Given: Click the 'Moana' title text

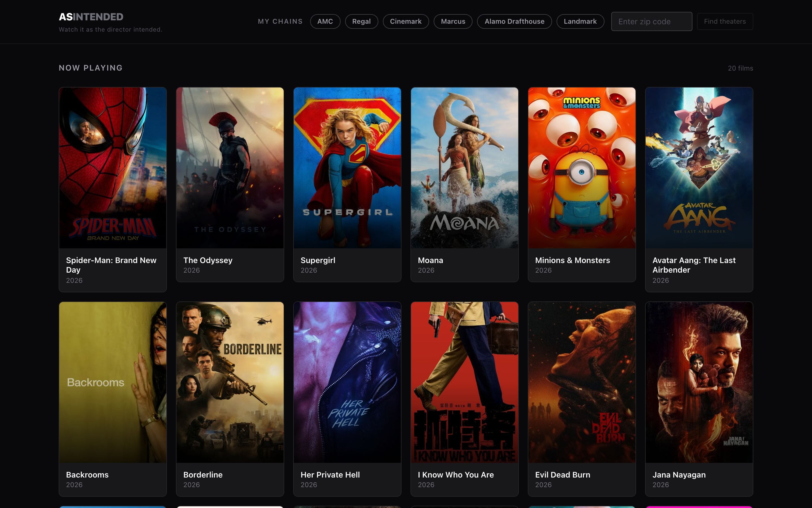Looking at the screenshot, I should (x=431, y=260).
